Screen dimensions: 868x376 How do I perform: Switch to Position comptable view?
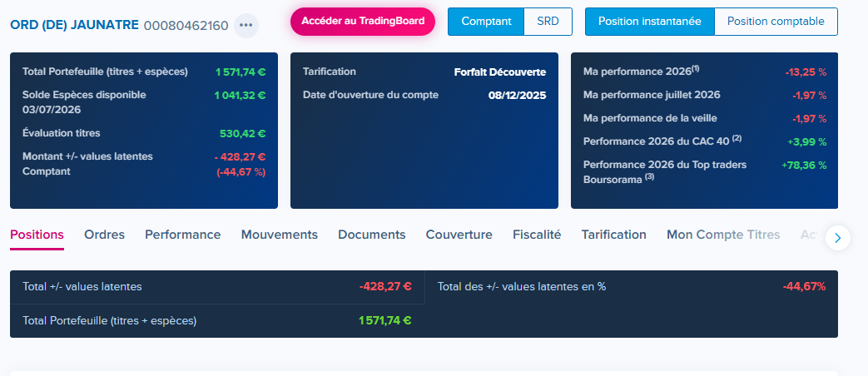(776, 22)
